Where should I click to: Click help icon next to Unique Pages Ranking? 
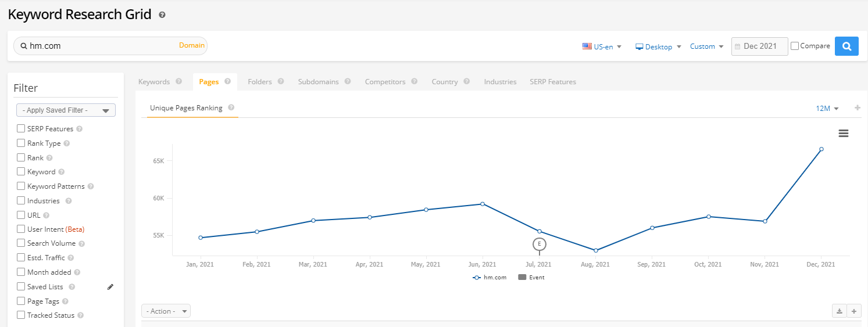[x=231, y=108]
